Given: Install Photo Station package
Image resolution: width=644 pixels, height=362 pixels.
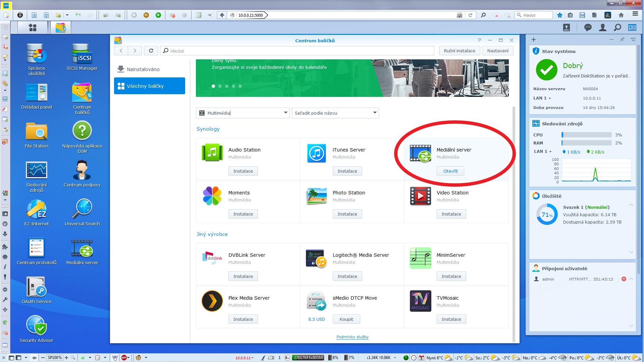Looking at the screenshot, I should (347, 214).
